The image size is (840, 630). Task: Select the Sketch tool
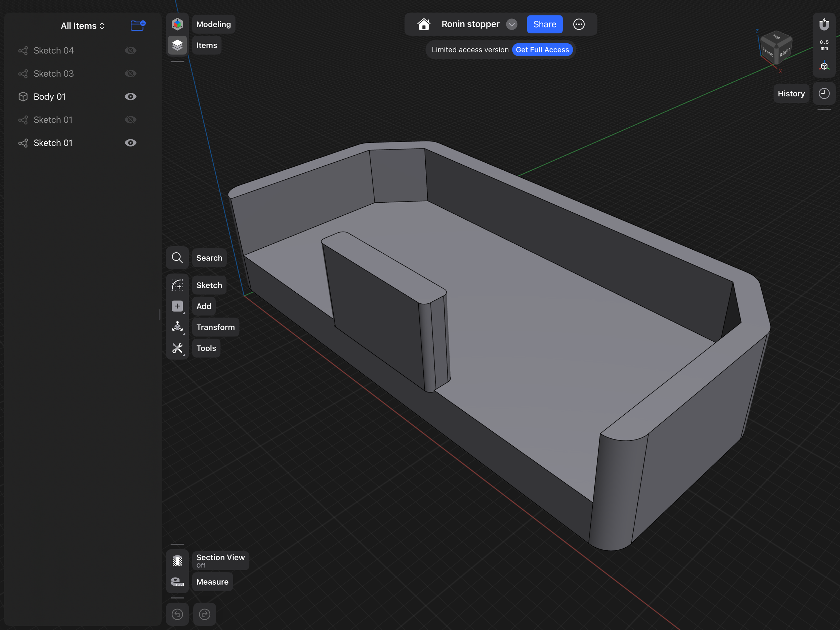coord(209,285)
